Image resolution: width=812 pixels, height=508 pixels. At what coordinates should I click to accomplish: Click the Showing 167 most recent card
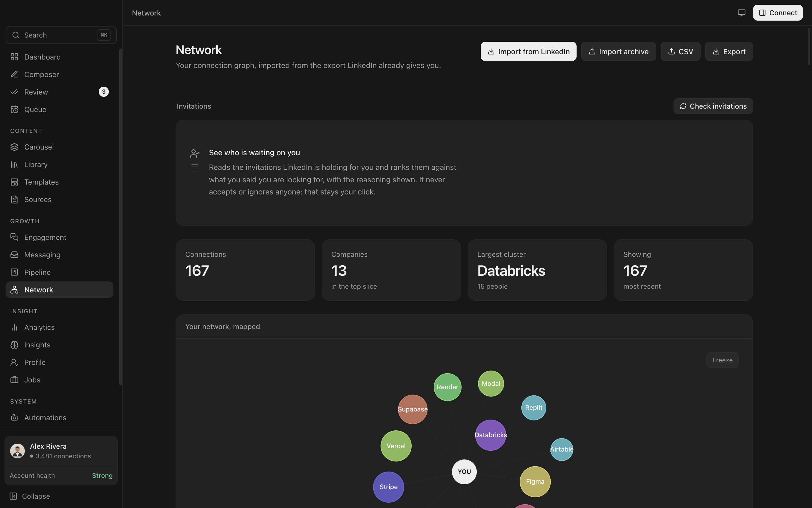683,270
